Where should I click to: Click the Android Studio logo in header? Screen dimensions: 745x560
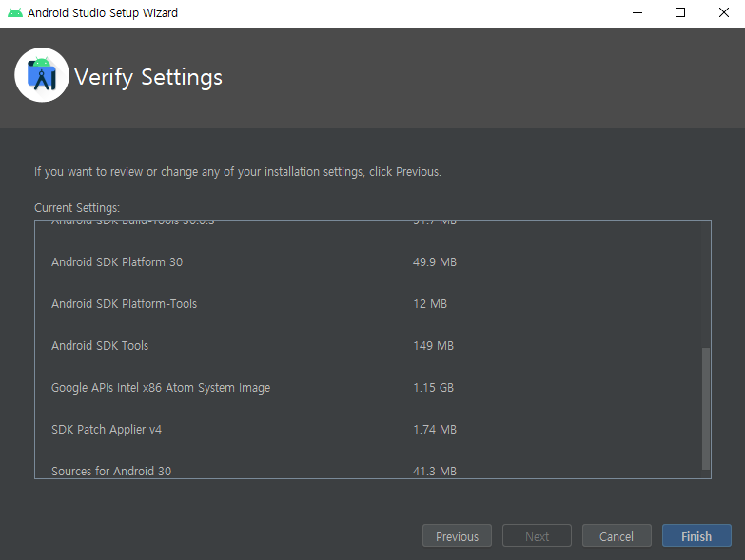pyautogui.click(x=42, y=75)
